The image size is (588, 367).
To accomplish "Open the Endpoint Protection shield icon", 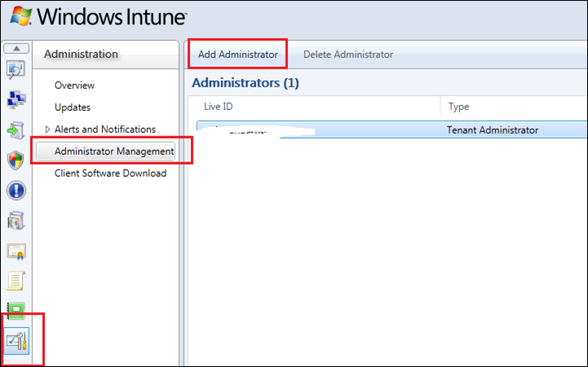I will [x=15, y=161].
